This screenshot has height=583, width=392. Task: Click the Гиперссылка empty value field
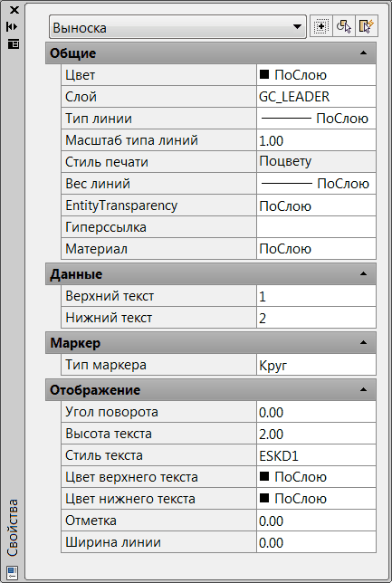click(316, 227)
